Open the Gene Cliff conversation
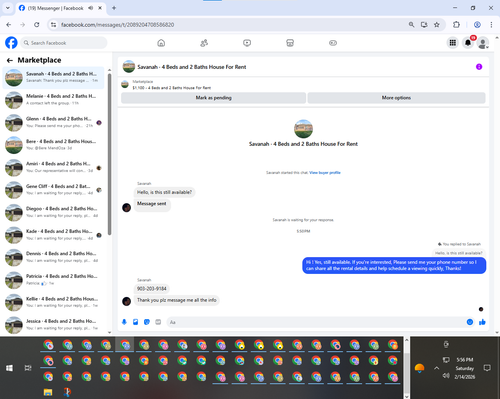The width and height of the screenshot is (500, 399). pyautogui.click(x=53, y=190)
